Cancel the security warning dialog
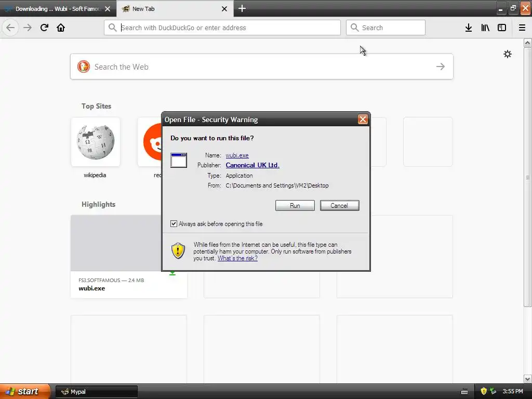 click(339, 206)
